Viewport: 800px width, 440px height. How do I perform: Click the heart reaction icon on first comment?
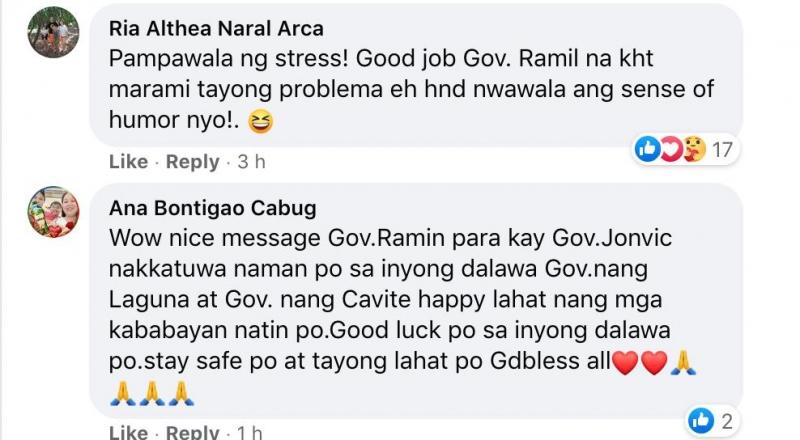[x=670, y=149]
